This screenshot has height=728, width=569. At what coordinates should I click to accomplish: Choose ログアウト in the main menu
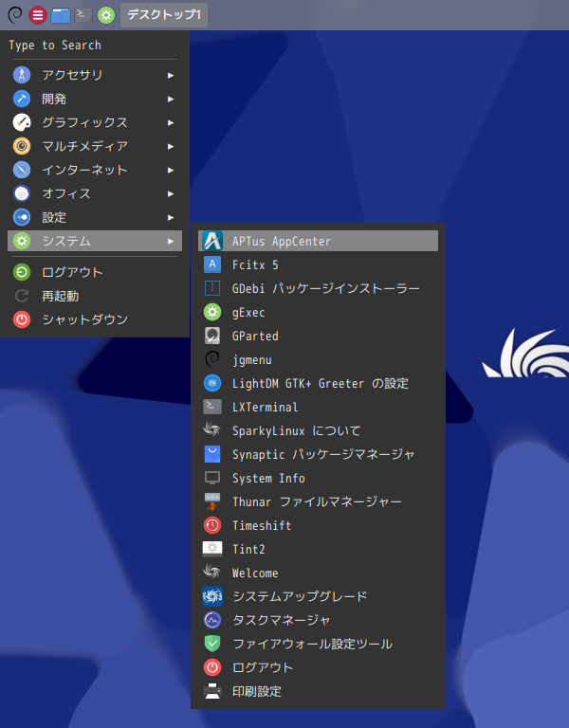coord(95,272)
